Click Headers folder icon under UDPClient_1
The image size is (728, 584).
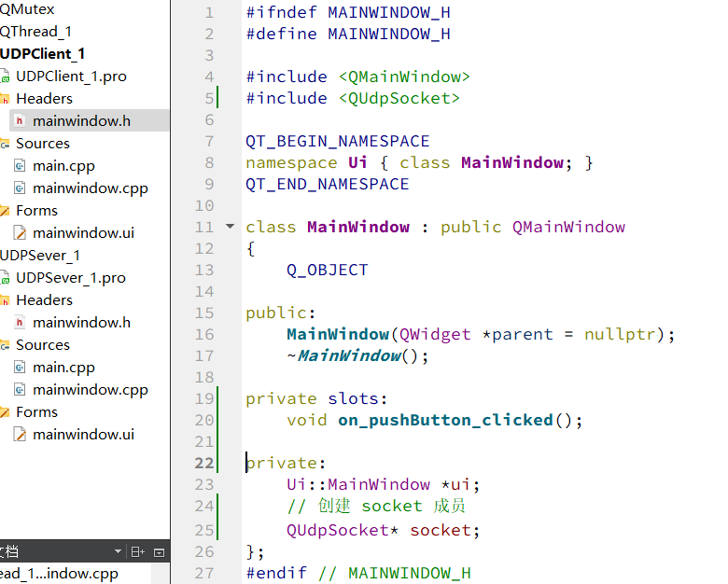[x=5, y=99]
